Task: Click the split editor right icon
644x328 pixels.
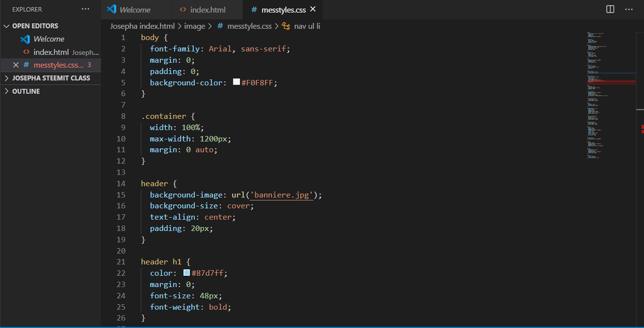Action: click(x=610, y=9)
